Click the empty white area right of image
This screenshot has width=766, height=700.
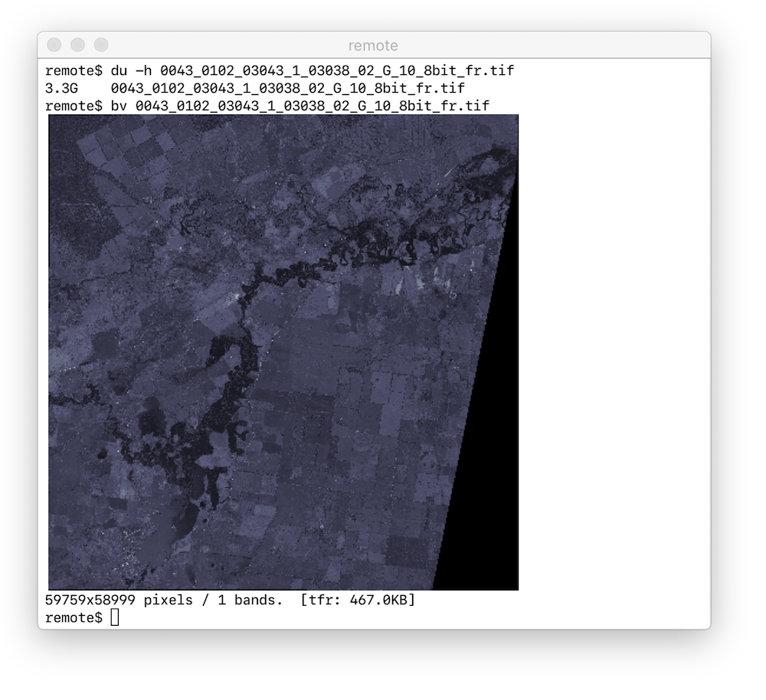(x=613, y=345)
